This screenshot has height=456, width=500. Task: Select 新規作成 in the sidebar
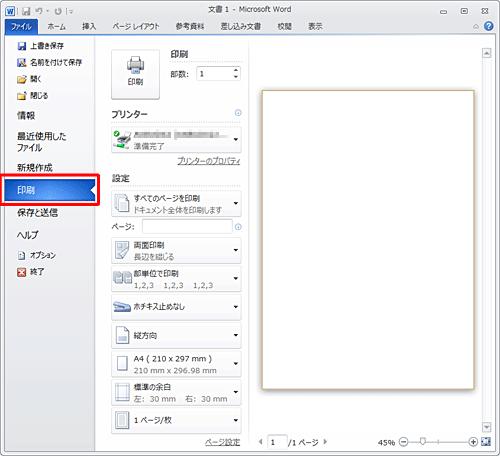click(35, 168)
